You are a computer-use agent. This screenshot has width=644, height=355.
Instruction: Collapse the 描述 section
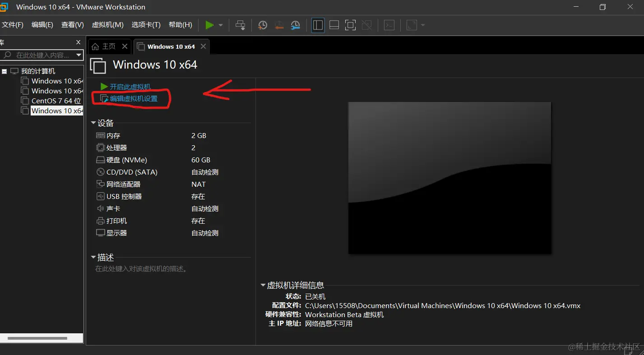93,257
